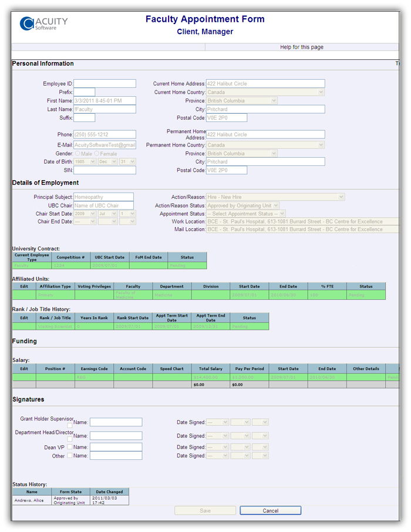The height and width of the screenshot is (532, 411).
Task: Click Total Salary column header
Action: pyautogui.click(x=211, y=368)
